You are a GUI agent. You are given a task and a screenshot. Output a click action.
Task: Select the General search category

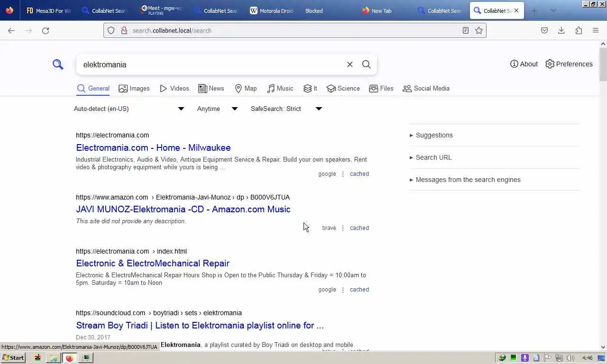pos(93,89)
